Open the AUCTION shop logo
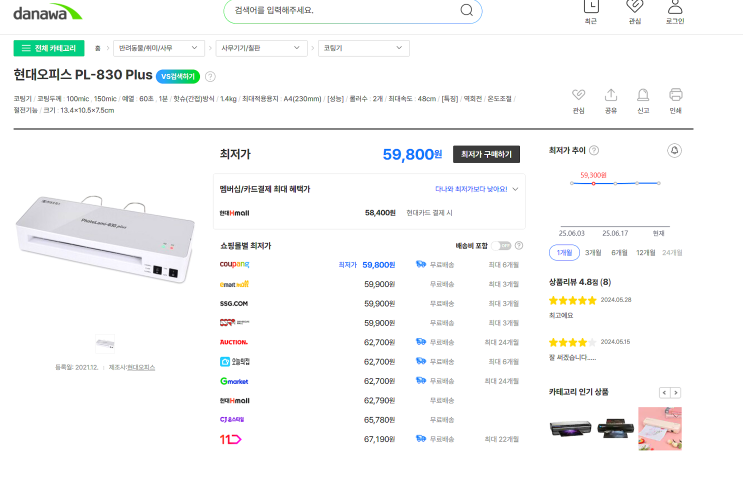This screenshot has width=743, height=479. coord(234,342)
